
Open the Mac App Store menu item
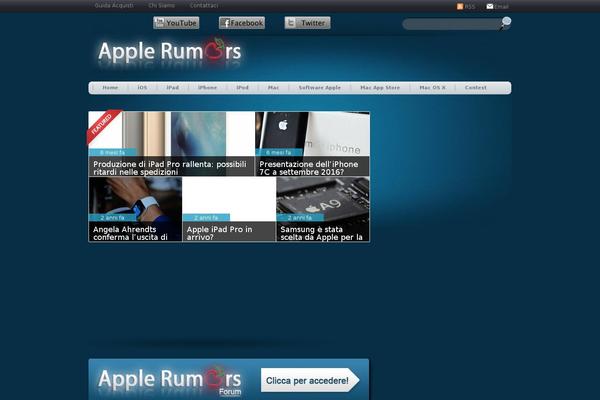380,88
